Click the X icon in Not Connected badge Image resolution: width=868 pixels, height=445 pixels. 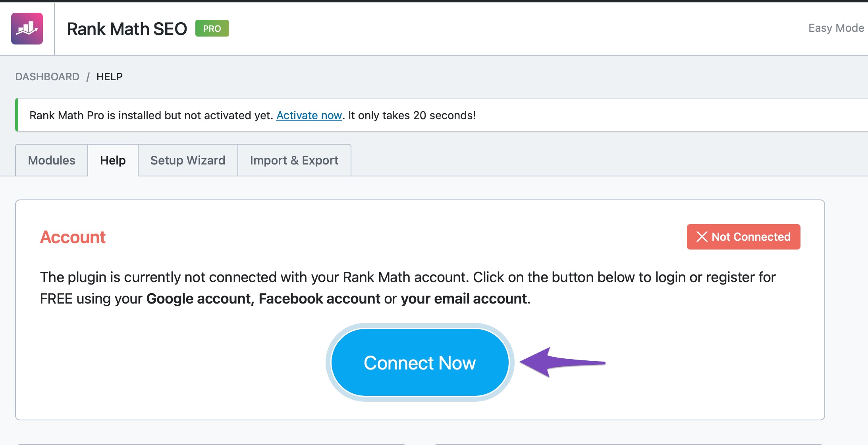point(702,237)
